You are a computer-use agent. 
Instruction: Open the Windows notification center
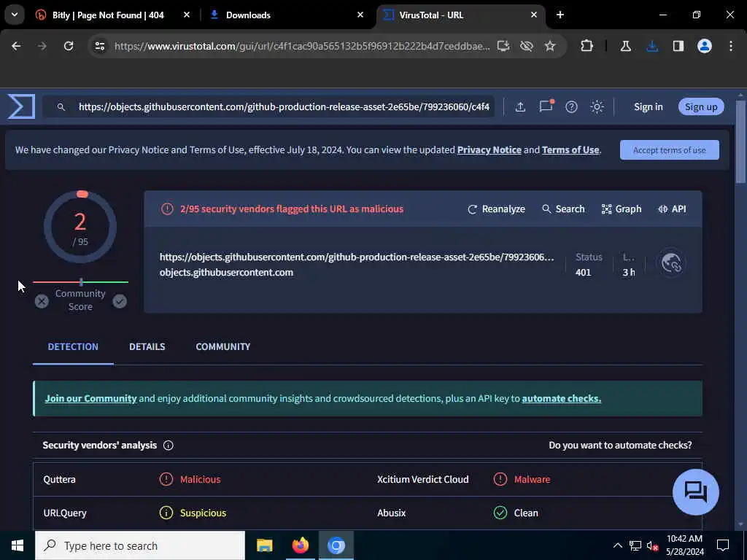click(723, 545)
